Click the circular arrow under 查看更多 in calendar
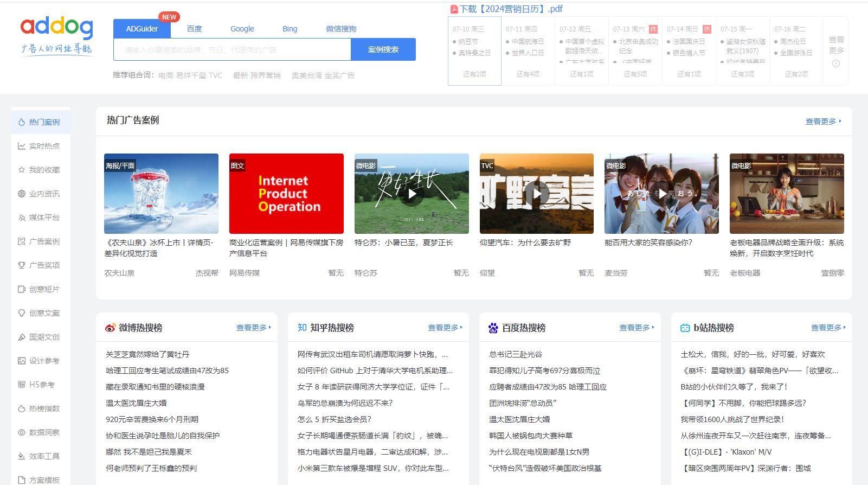868x485 pixels. click(x=836, y=63)
